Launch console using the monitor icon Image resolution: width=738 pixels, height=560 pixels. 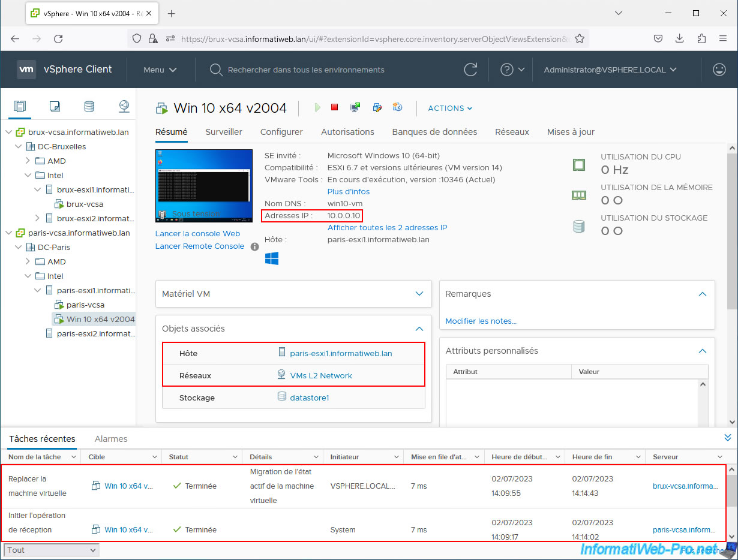(x=355, y=107)
